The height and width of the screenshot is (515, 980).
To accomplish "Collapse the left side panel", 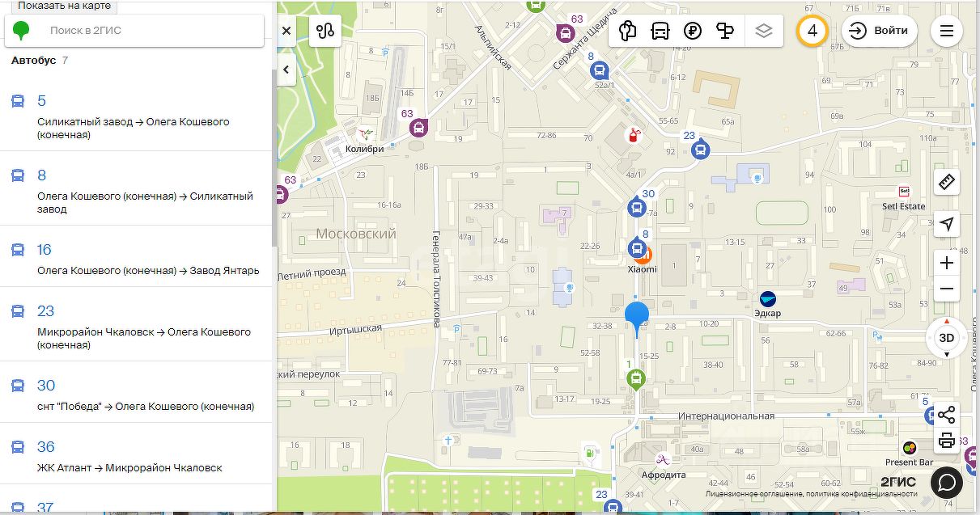I will [x=286, y=70].
